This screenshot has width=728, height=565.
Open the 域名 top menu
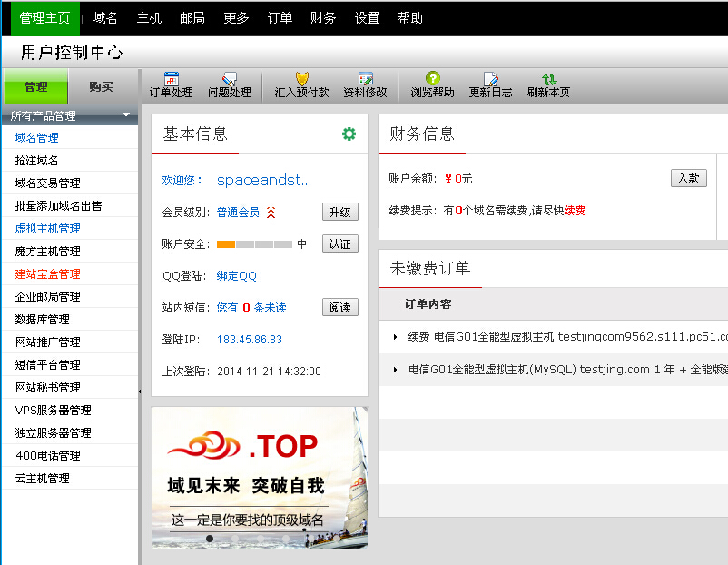(x=105, y=18)
